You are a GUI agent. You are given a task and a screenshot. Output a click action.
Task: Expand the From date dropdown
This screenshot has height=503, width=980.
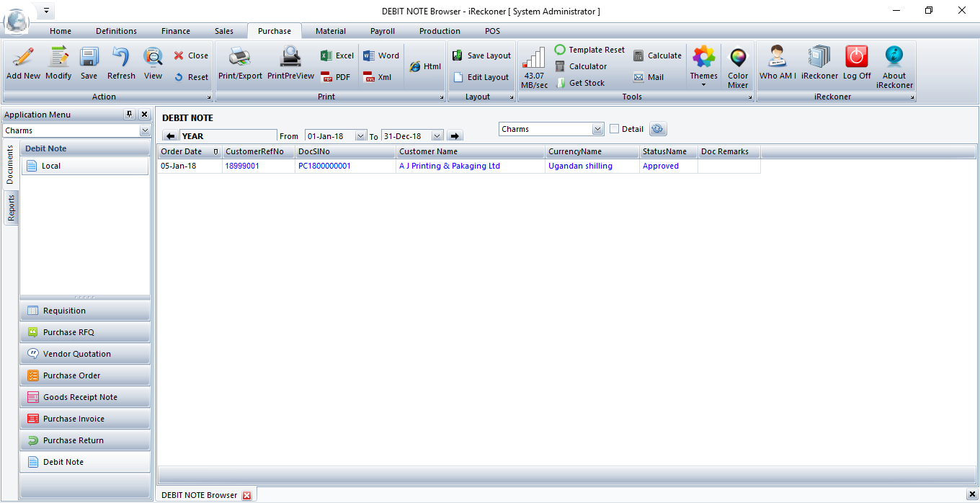pos(360,136)
